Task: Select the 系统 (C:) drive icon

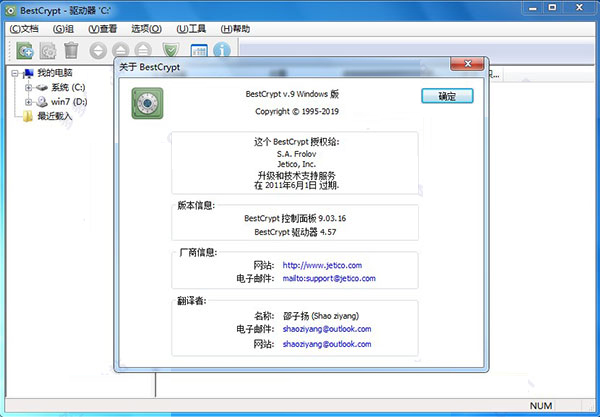Action: pyautogui.click(x=42, y=88)
